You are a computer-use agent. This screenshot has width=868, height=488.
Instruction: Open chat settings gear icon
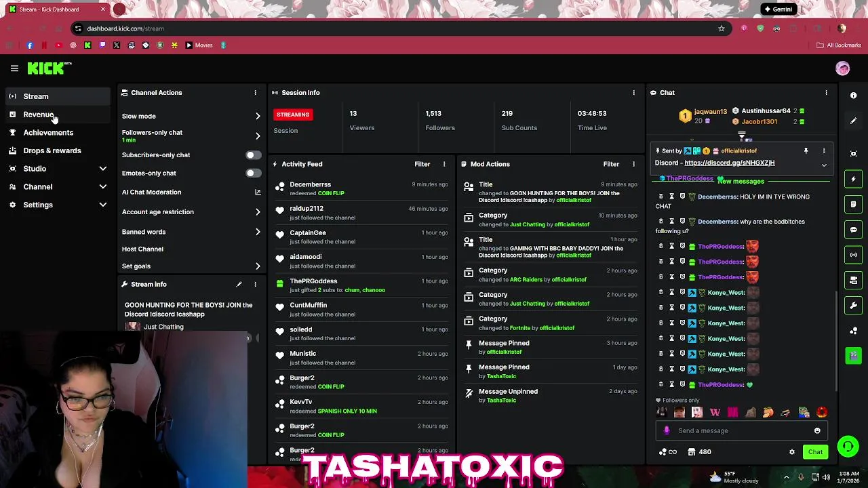[791, 452]
